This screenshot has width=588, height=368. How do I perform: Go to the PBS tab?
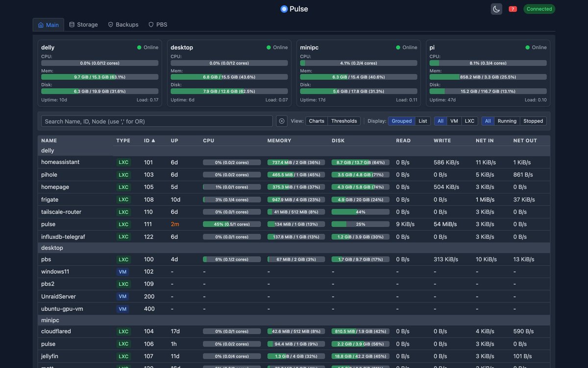(158, 25)
